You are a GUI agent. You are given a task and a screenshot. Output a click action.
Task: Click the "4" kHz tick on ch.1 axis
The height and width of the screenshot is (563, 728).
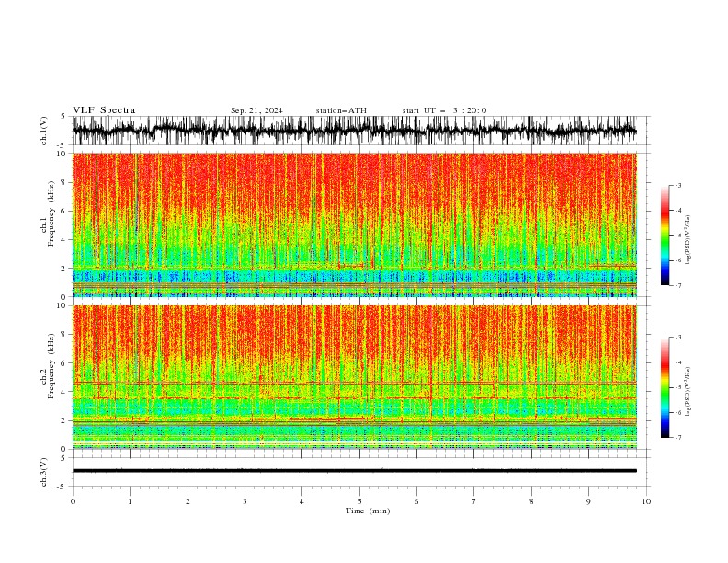(65, 240)
